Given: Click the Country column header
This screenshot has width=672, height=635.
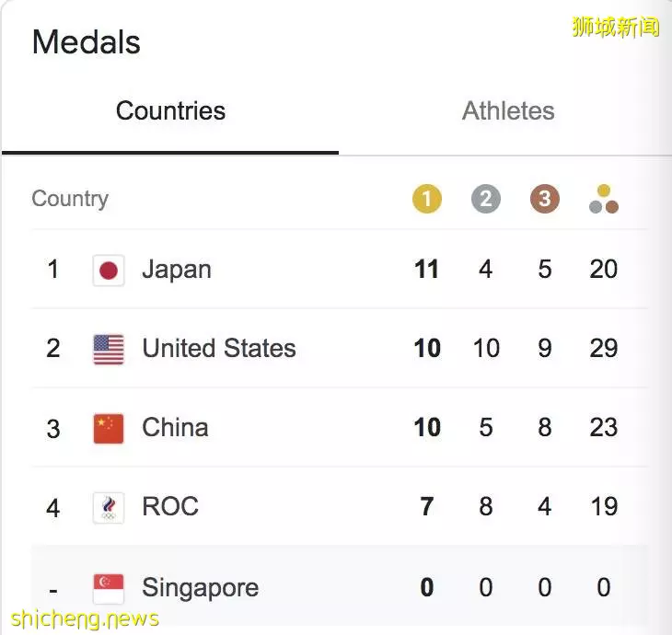Looking at the screenshot, I should [x=70, y=199].
